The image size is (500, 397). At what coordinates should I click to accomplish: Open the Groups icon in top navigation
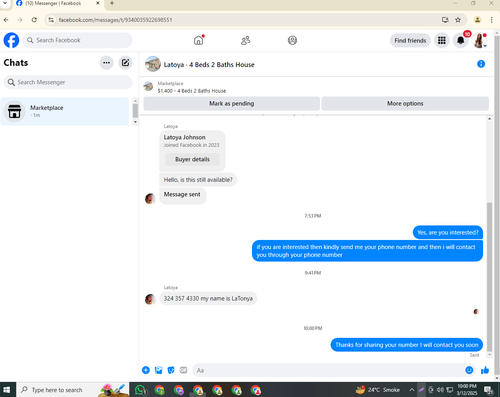point(292,40)
